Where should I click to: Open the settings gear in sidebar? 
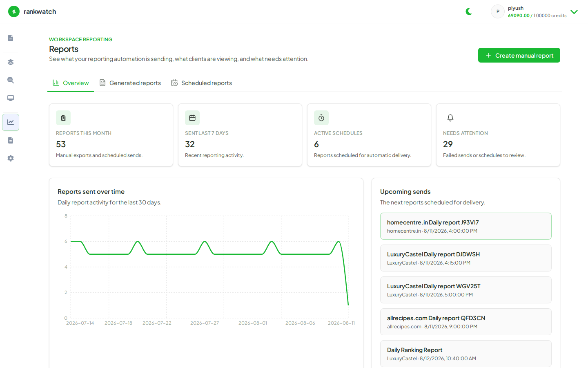click(11, 158)
